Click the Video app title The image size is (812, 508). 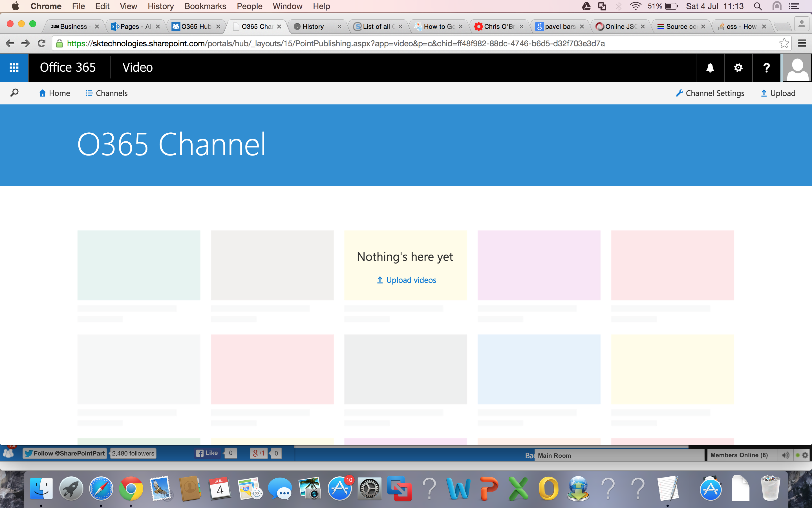(138, 67)
